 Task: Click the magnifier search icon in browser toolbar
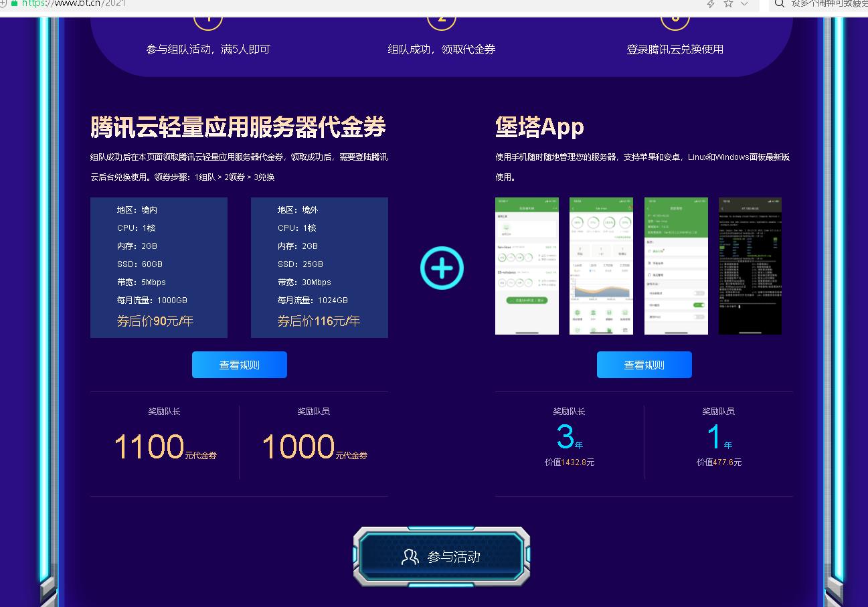coord(779,4)
